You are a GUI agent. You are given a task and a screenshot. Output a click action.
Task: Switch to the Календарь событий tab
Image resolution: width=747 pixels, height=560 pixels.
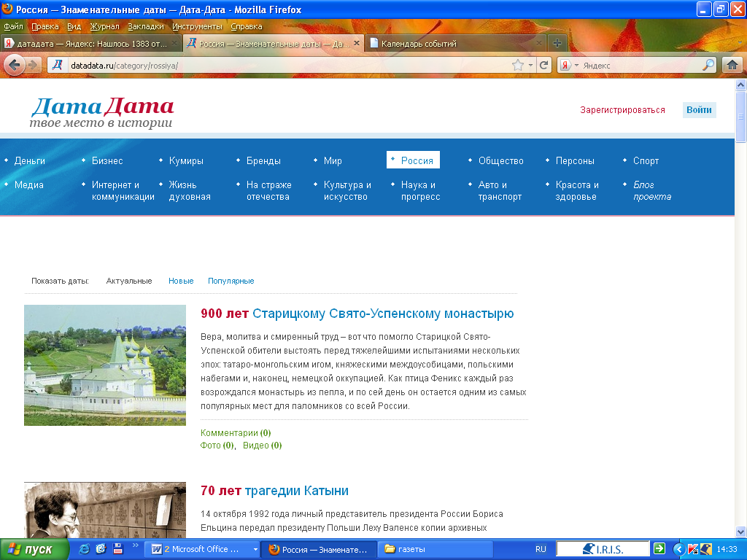(456, 43)
